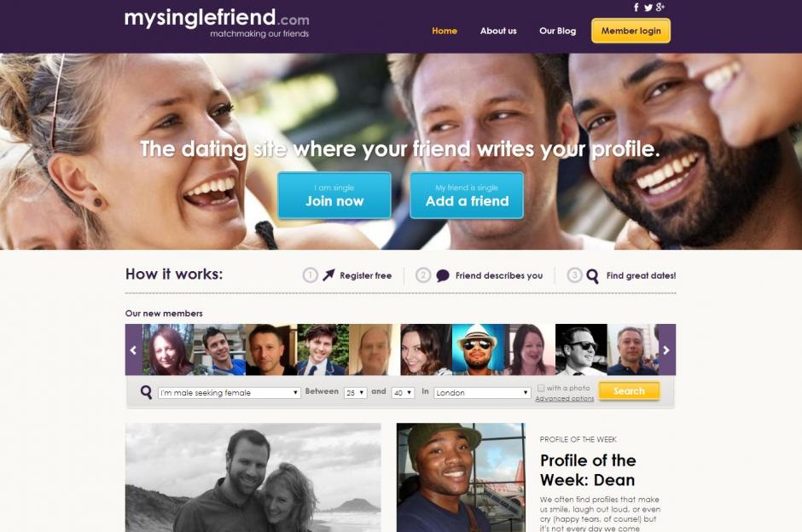
Task: Click the Join now button
Action: point(334,195)
